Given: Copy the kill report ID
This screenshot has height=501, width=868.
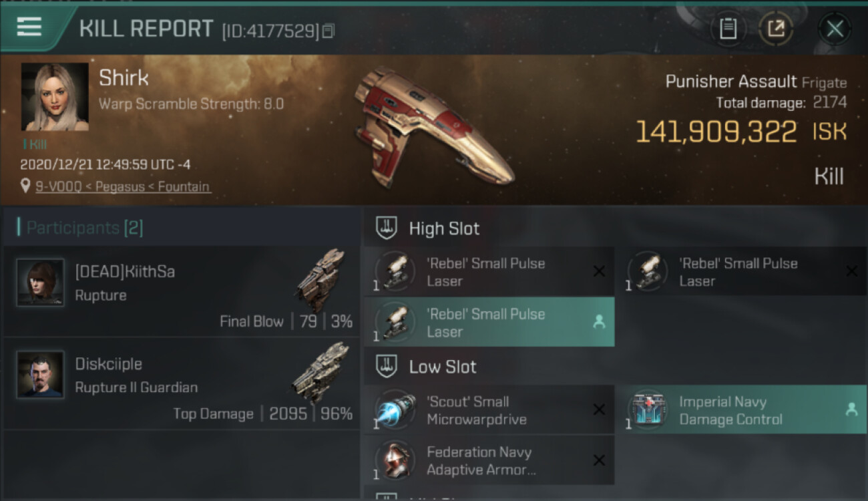Looking at the screenshot, I should click(x=328, y=31).
